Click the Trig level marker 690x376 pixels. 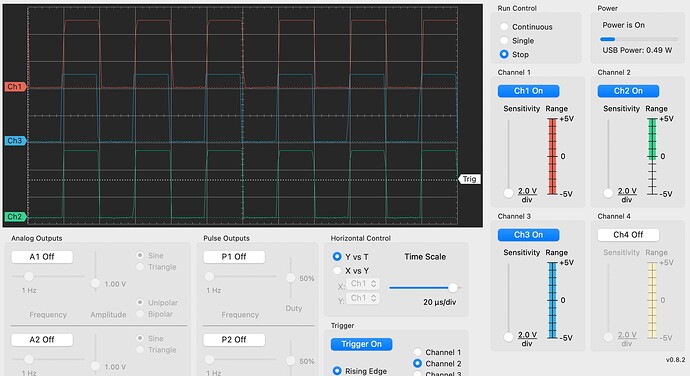point(470,179)
